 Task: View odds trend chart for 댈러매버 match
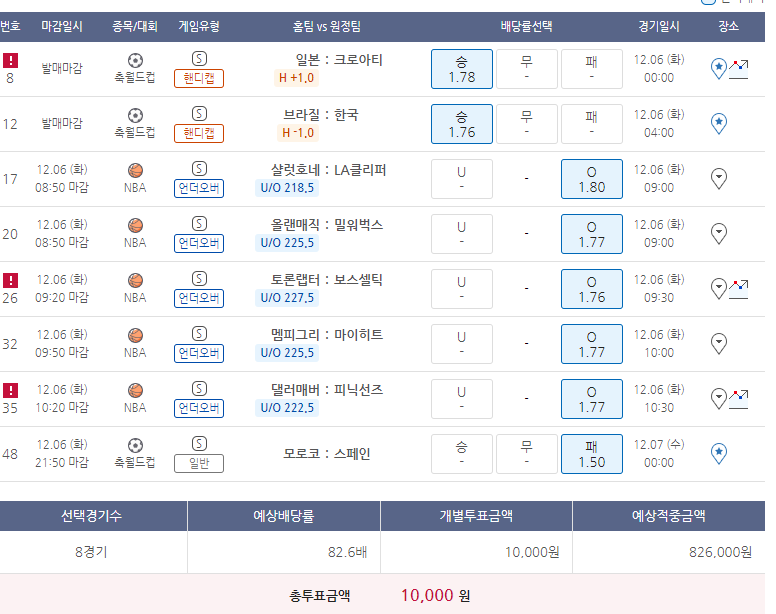click(x=738, y=399)
